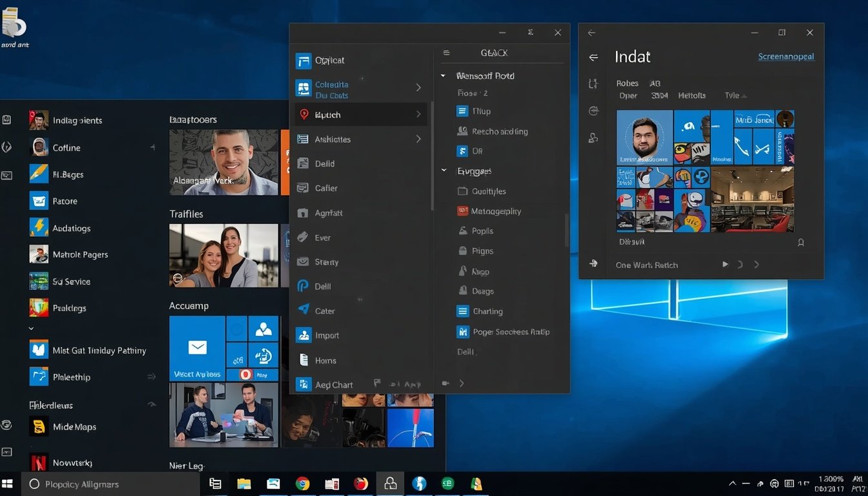The height and width of the screenshot is (496, 868).
Task: Click the blue icon beside Poger Snoohees Ratlp
Action: click(462, 331)
